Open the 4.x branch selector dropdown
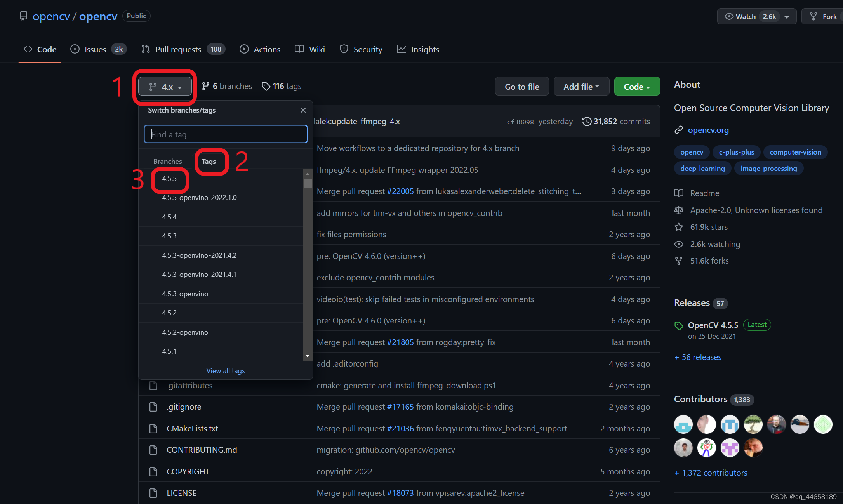The image size is (843, 504). tap(165, 87)
